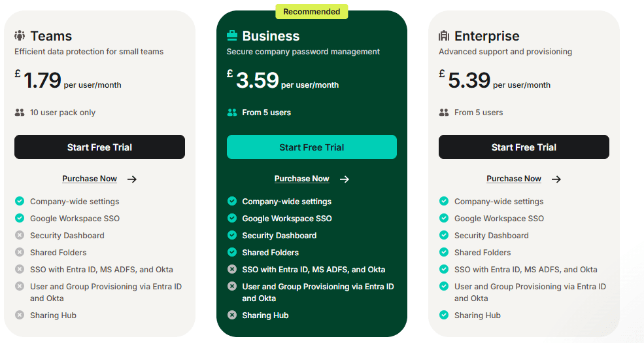This screenshot has width=644, height=343.
Task: Click the Enterprise plan building icon
Action: click(x=444, y=36)
